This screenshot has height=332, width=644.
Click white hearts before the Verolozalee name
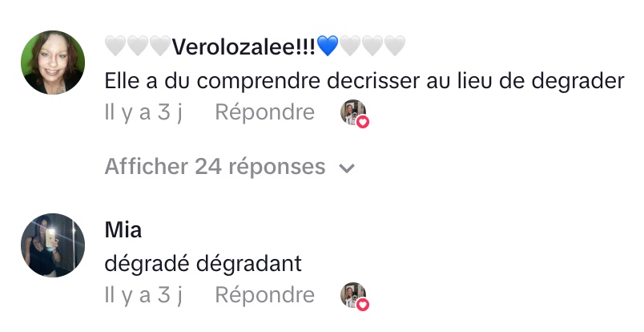pos(138,47)
